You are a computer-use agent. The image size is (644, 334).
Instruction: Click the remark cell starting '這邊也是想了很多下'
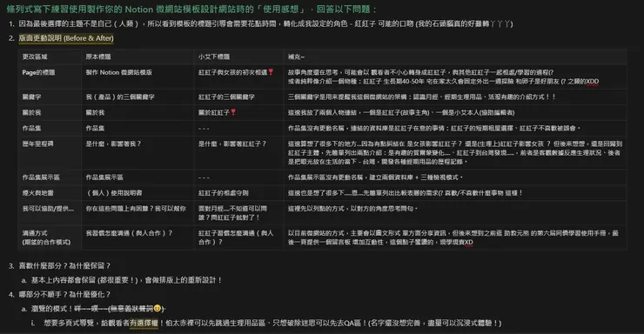[x=454, y=193]
